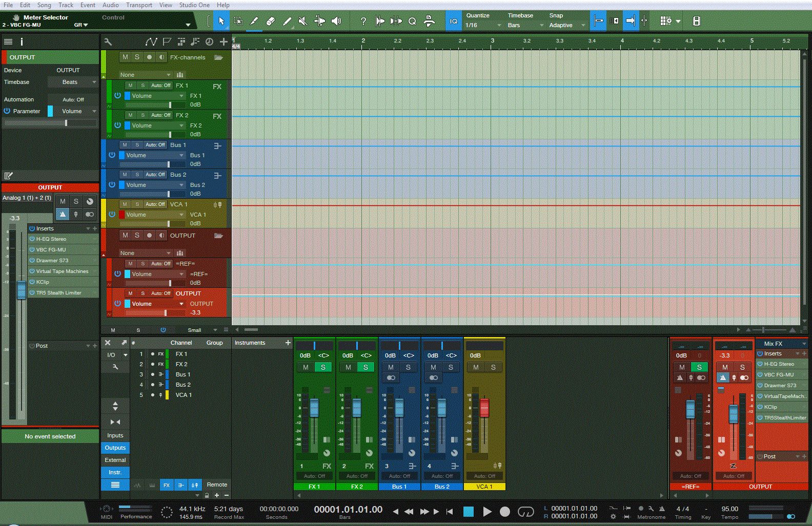Open the Studio One menu
812x526 pixels.
(194, 5)
